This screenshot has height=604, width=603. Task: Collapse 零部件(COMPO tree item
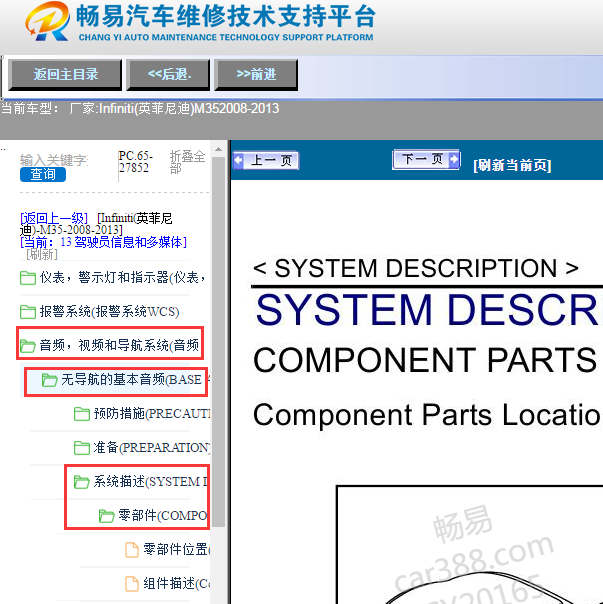tap(163, 515)
